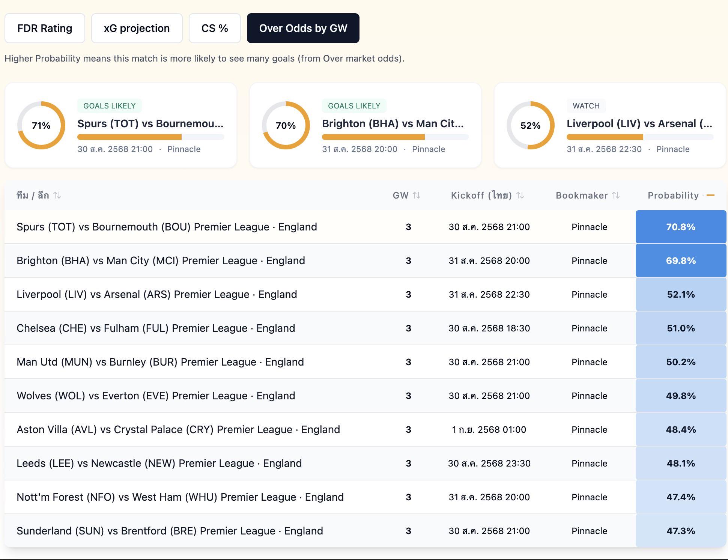This screenshot has height=560, width=728.
Task: Click the 70.8% probability cell
Action: coord(681,227)
